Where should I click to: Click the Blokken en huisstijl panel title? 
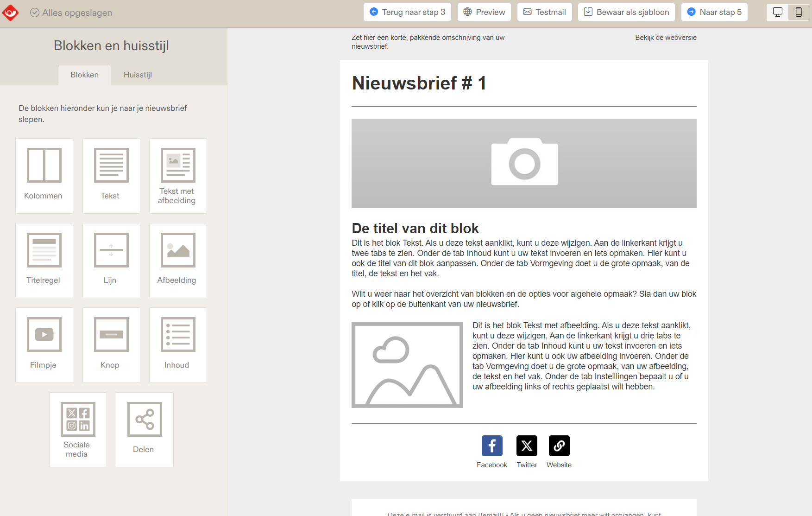tap(111, 45)
